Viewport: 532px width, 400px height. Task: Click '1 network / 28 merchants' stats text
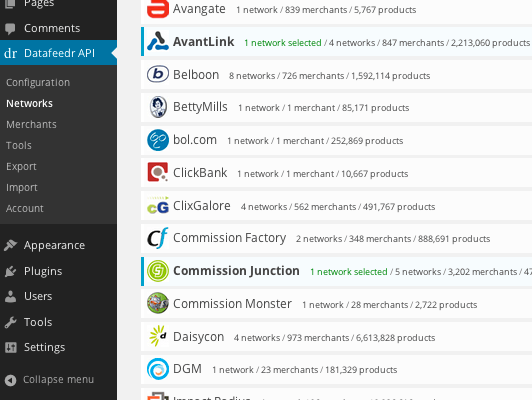point(355,305)
